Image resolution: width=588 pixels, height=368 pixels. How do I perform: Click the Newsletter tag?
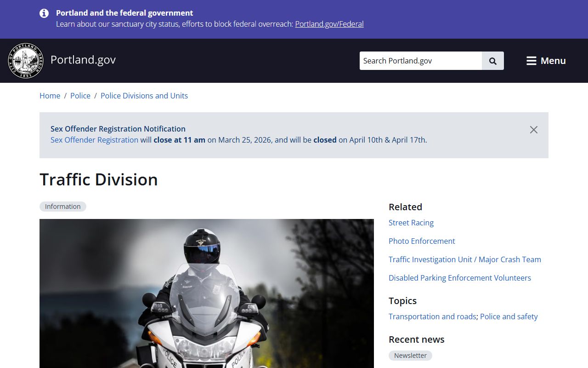point(411,356)
